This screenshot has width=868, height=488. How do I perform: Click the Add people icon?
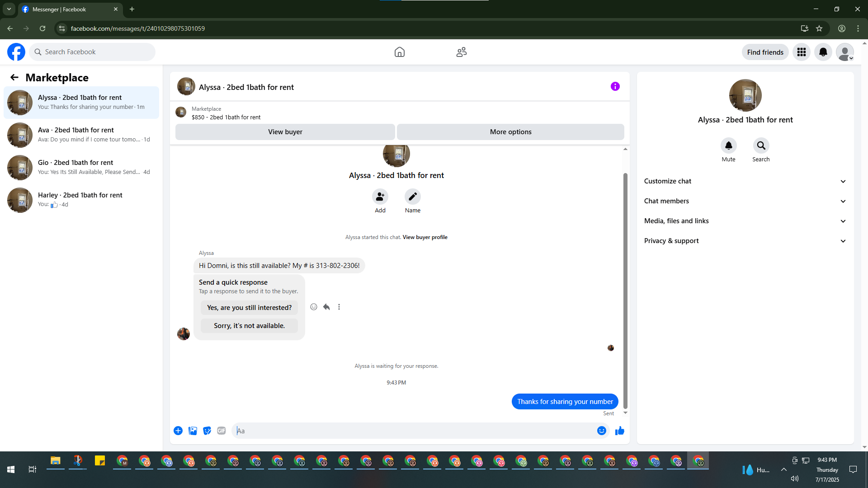380,197
